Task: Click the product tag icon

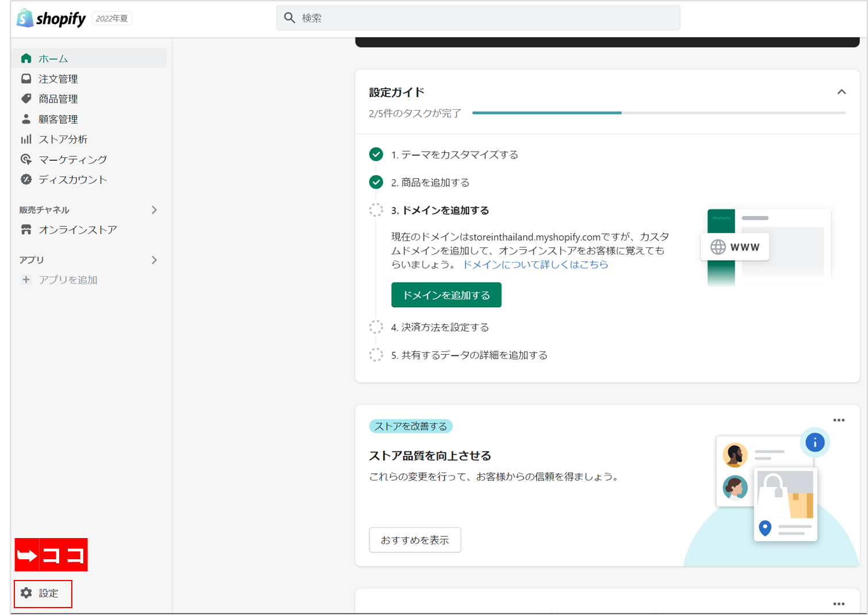Action: 26,99
